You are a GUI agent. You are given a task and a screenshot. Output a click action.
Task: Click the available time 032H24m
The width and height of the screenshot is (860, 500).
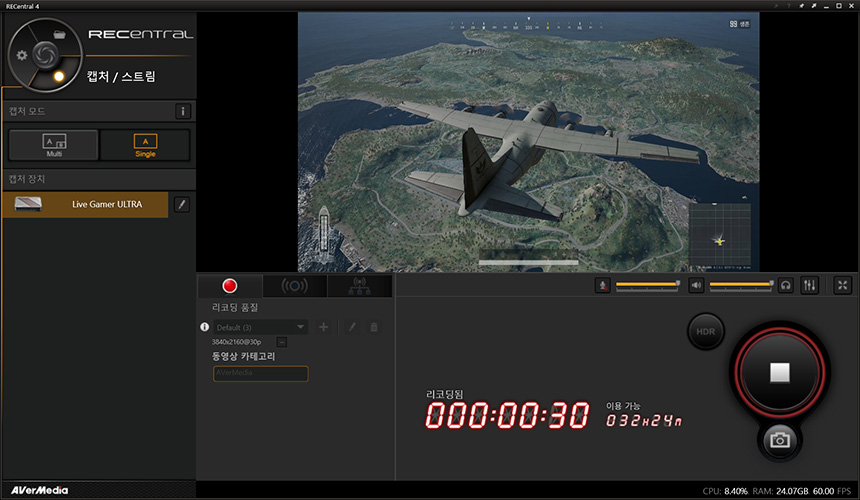[x=643, y=421]
